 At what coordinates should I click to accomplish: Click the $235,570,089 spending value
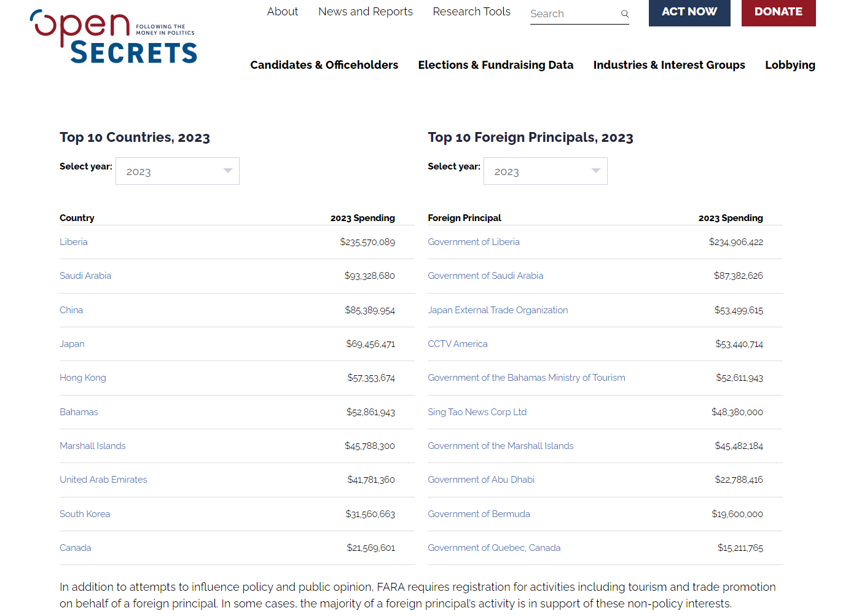(x=367, y=242)
